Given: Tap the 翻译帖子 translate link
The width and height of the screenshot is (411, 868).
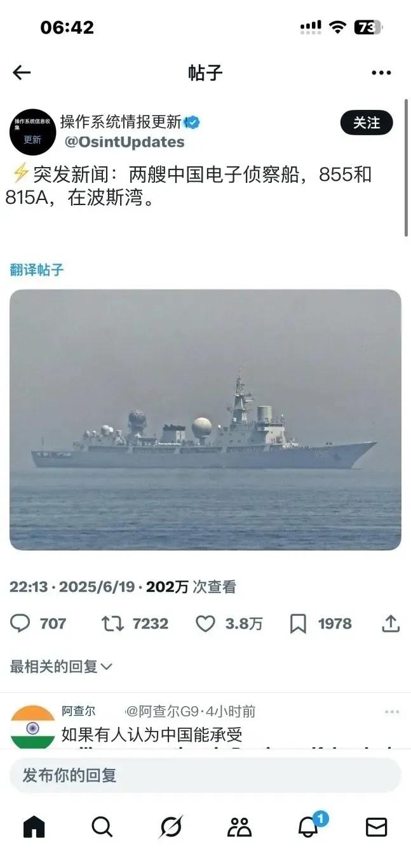Looking at the screenshot, I should click(x=37, y=269).
